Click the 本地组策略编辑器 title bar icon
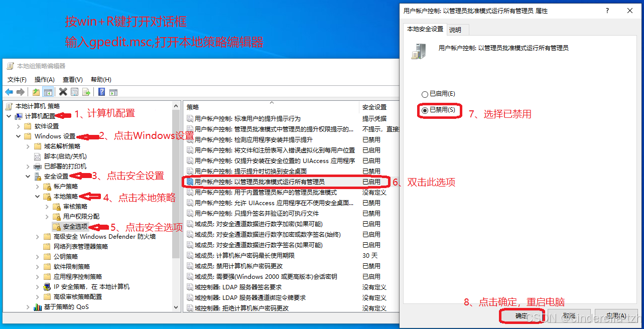The image size is (644, 329). click(10, 66)
